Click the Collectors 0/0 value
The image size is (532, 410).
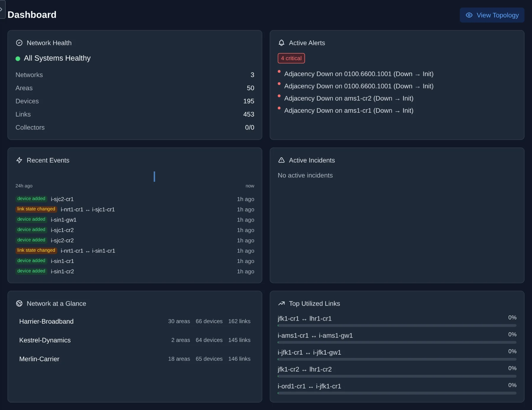pyautogui.click(x=249, y=127)
